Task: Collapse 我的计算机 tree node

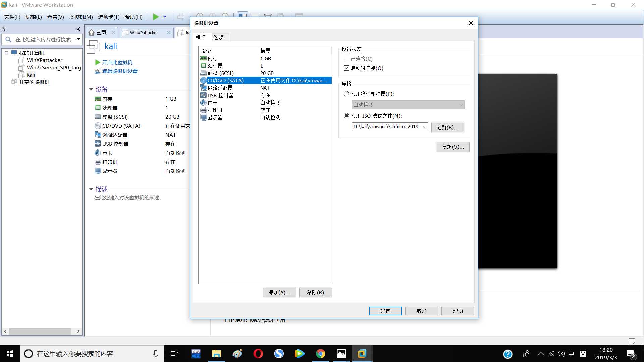Action: (x=6, y=53)
